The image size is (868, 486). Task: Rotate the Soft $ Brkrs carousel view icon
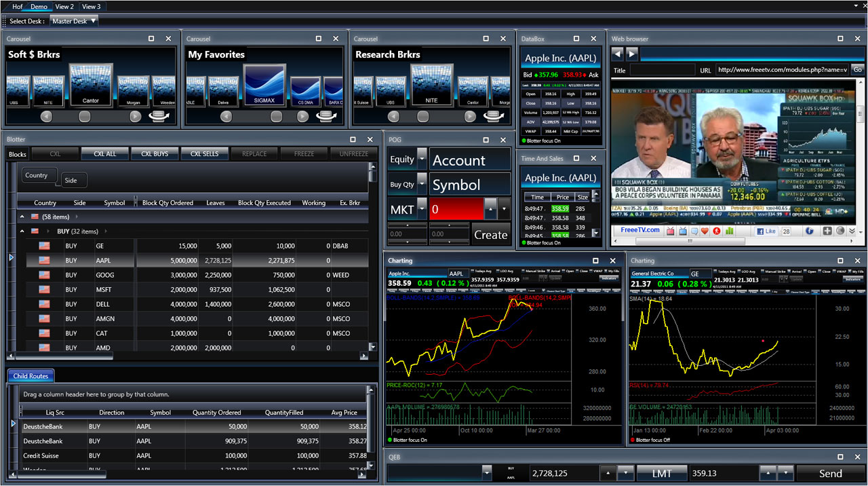pos(158,116)
